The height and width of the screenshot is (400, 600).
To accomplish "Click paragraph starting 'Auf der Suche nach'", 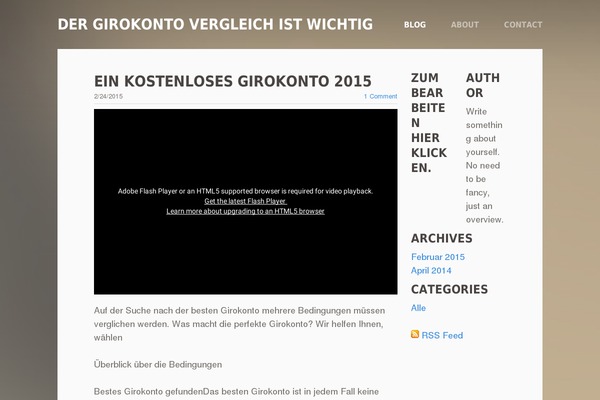I will click(x=240, y=324).
